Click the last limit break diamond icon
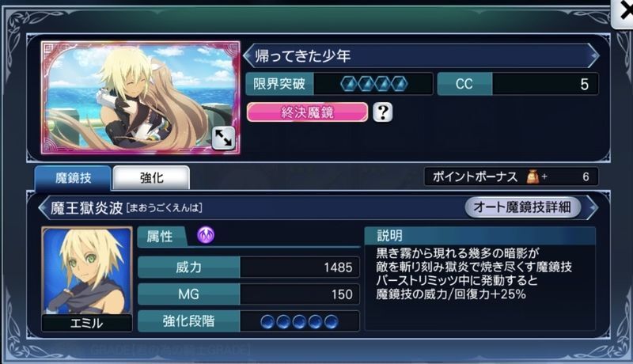This screenshot has width=633, height=364. click(x=399, y=84)
